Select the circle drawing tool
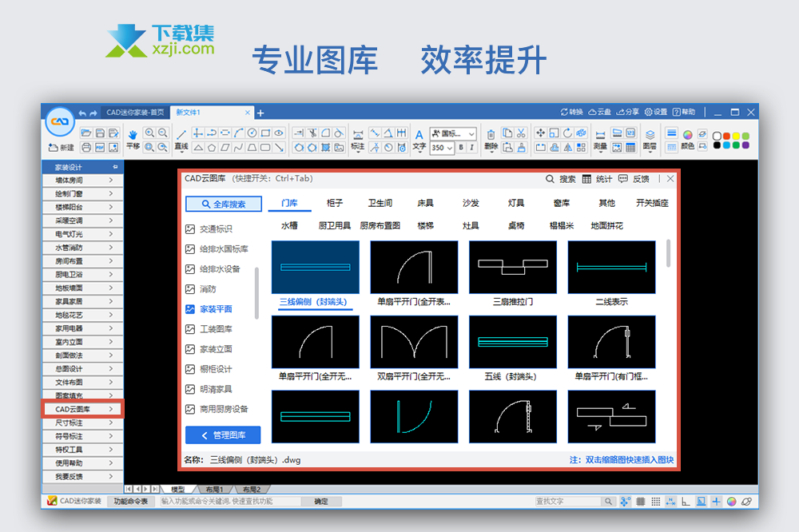The image size is (799, 532). point(252,133)
